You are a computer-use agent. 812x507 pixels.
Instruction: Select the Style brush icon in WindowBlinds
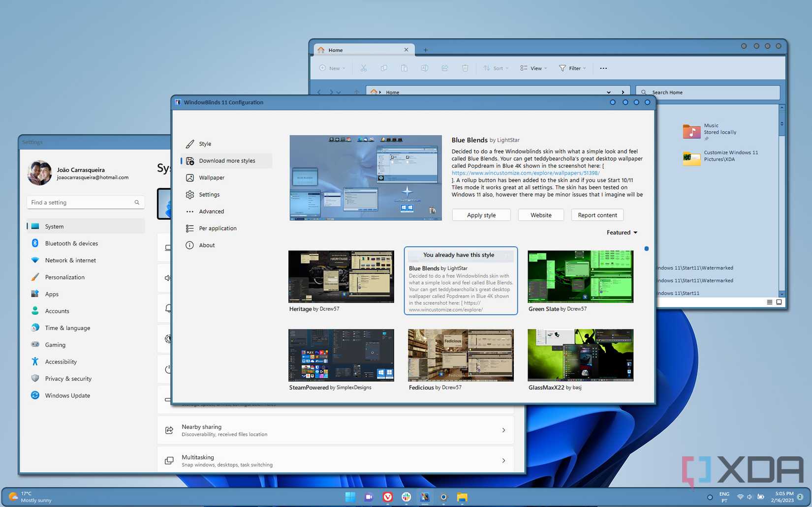tap(205, 144)
